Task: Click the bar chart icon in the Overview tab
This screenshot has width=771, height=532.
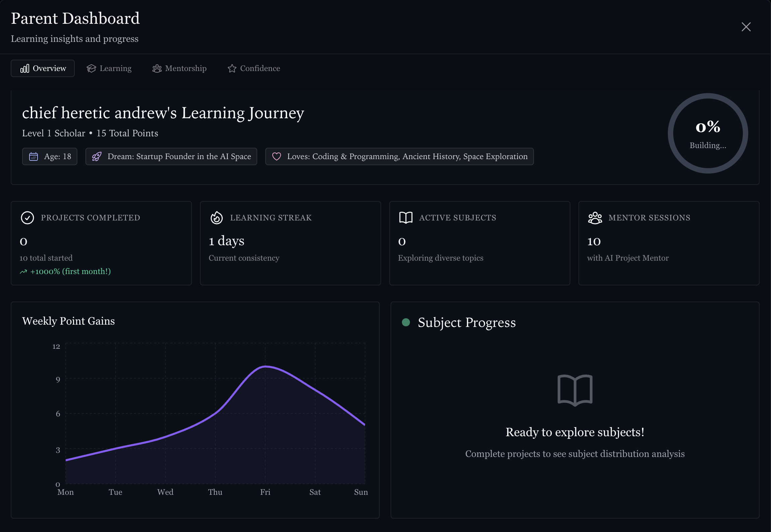Action: click(x=25, y=68)
